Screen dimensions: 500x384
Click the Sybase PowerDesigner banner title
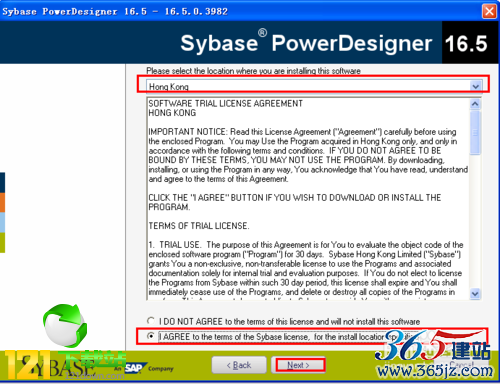(306, 43)
